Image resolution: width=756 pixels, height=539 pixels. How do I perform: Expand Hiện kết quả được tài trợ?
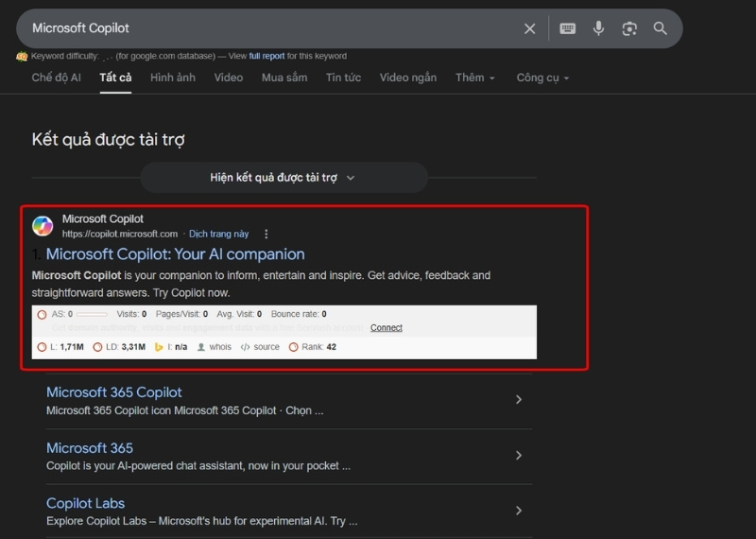pos(283,178)
